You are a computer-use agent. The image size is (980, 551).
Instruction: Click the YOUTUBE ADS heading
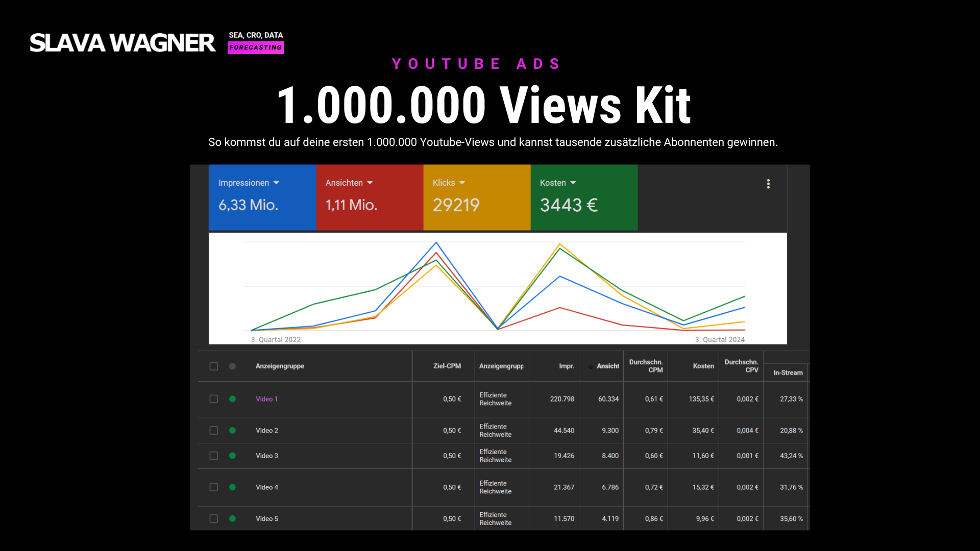[477, 64]
